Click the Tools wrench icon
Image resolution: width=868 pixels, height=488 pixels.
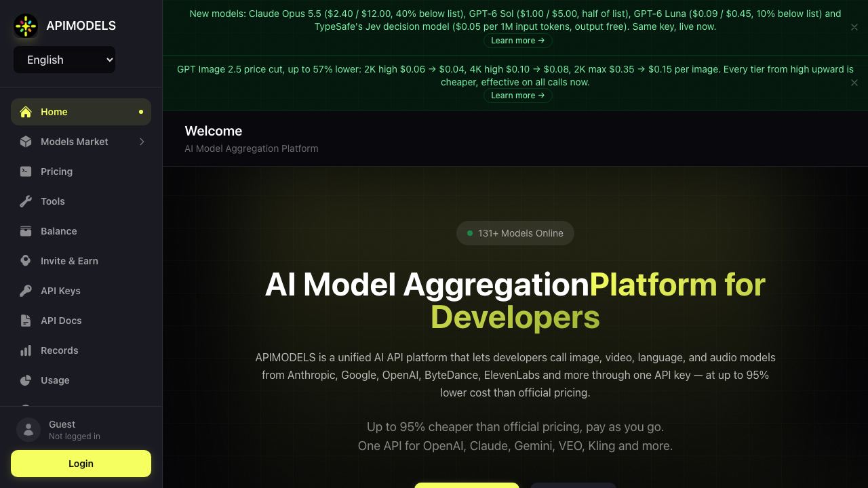26,201
